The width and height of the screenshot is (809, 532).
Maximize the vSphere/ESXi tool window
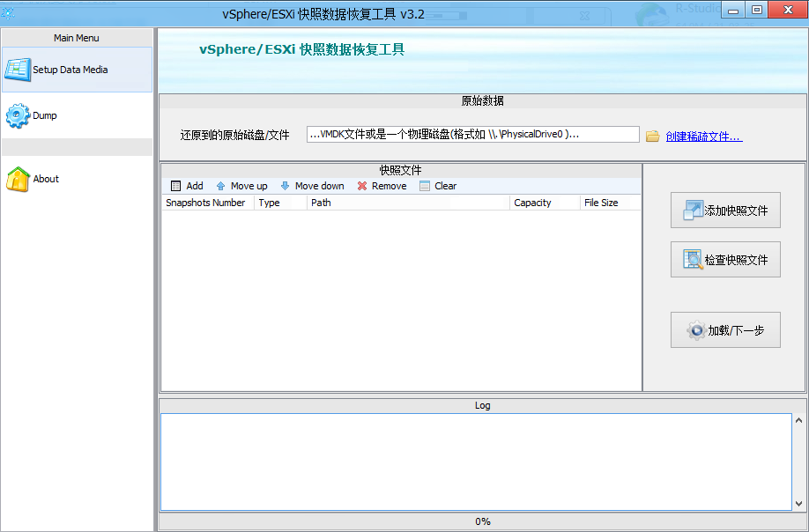pyautogui.click(x=756, y=10)
